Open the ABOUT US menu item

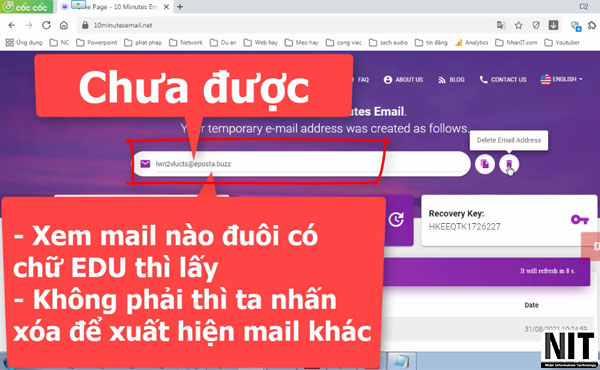point(403,80)
